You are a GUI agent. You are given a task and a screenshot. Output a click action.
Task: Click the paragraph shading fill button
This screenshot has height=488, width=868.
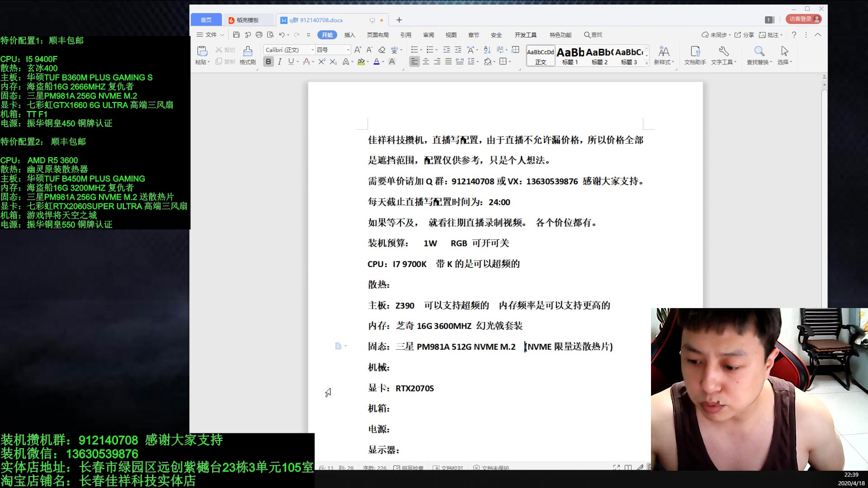[x=487, y=61]
